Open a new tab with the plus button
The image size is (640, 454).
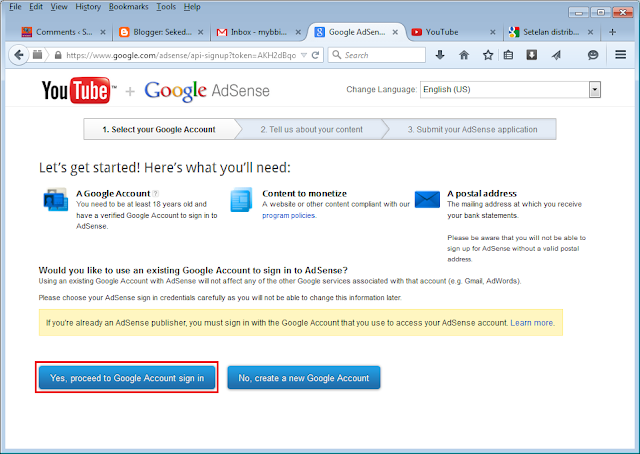612,32
